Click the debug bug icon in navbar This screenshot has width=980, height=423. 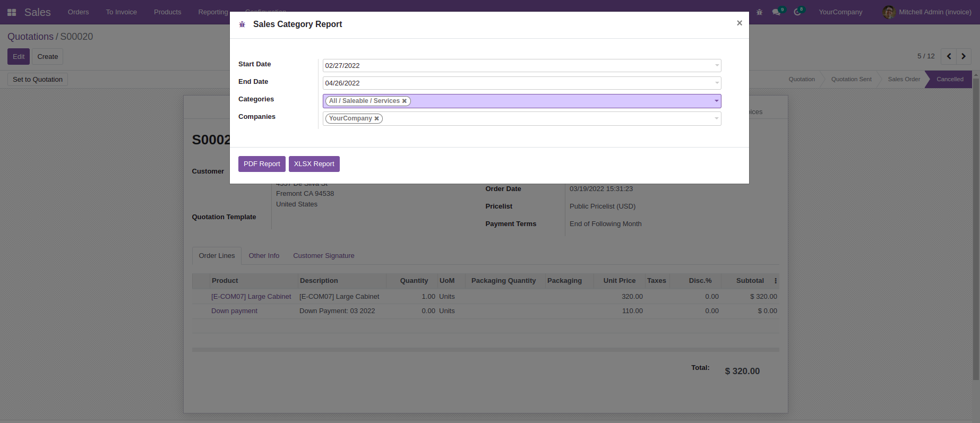click(x=759, y=12)
